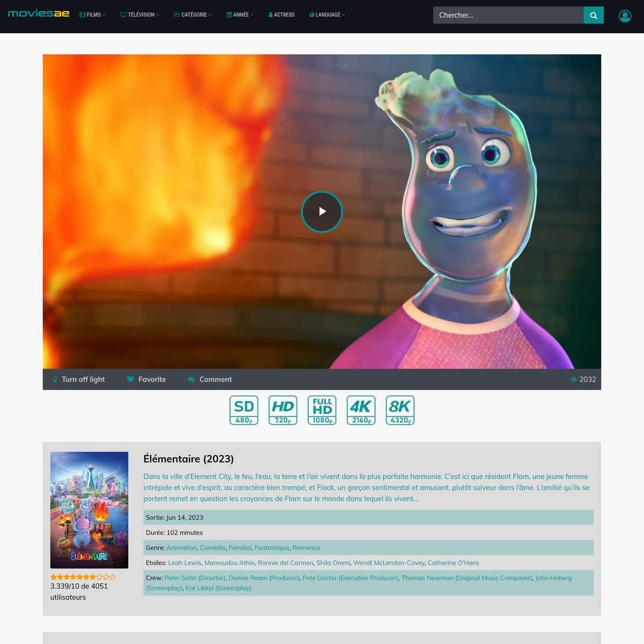This screenshot has width=644, height=644.
Task: Open the Familial genre link
Action: [x=240, y=548]
